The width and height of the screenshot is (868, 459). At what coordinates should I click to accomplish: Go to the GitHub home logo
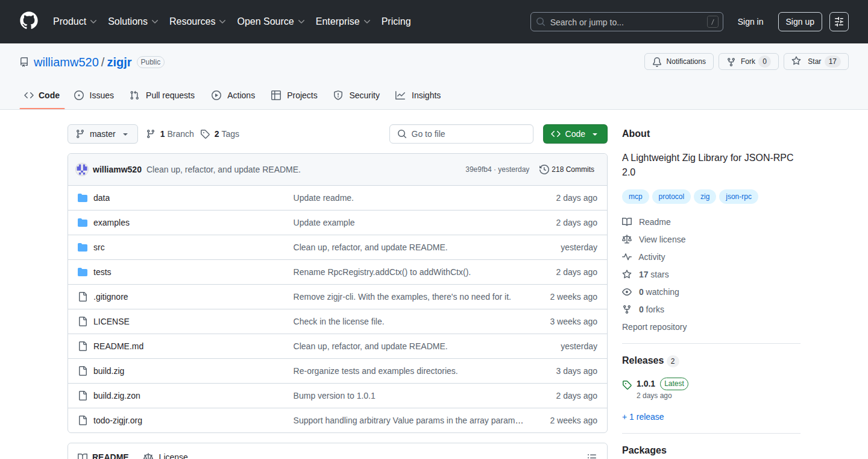tap(29, 21)
